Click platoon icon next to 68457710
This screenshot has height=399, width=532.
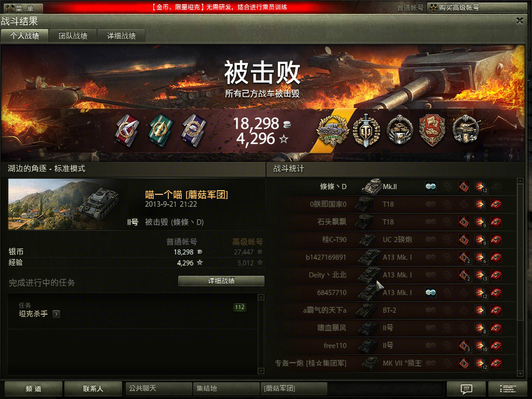point(431,292)
